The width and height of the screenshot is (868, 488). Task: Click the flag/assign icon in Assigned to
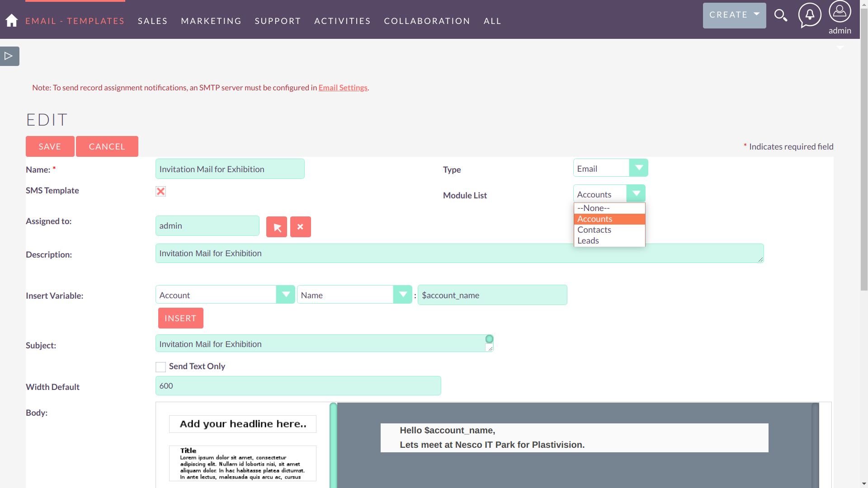(x=277, y=227)
